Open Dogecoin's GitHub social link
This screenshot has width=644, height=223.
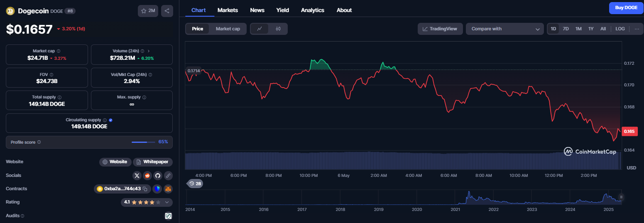[158, 175]
